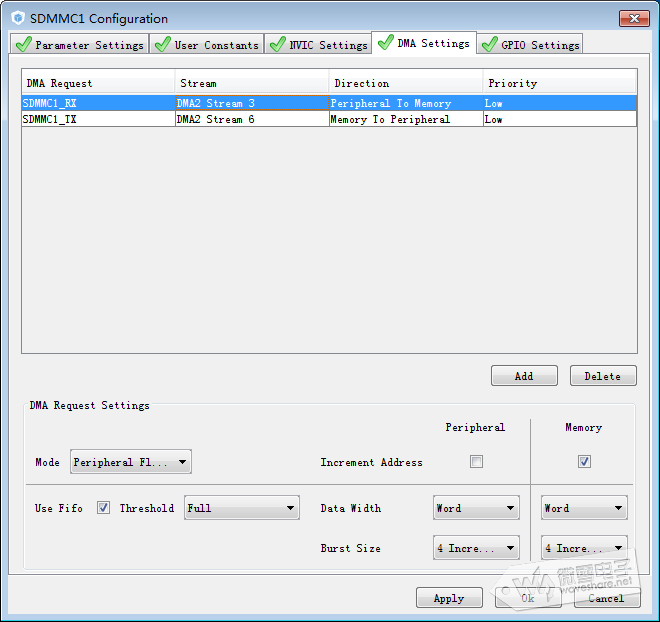Click the Apply button
Viewport: 660px width, 622px height.
[448, 598]
